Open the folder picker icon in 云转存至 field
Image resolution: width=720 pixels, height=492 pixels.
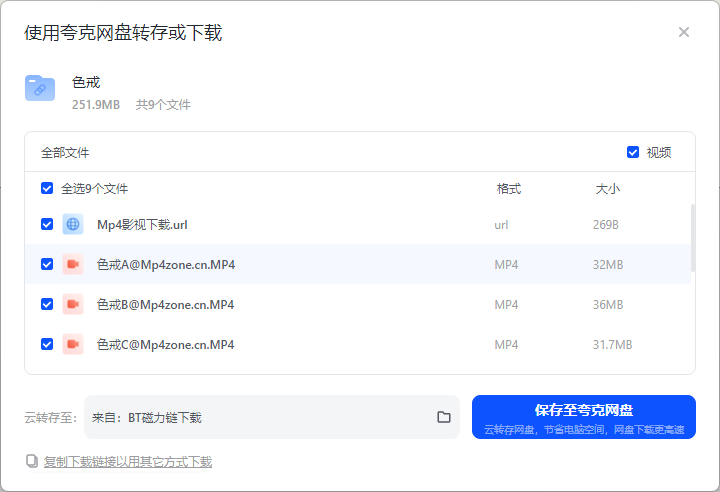tap(444, 417)
